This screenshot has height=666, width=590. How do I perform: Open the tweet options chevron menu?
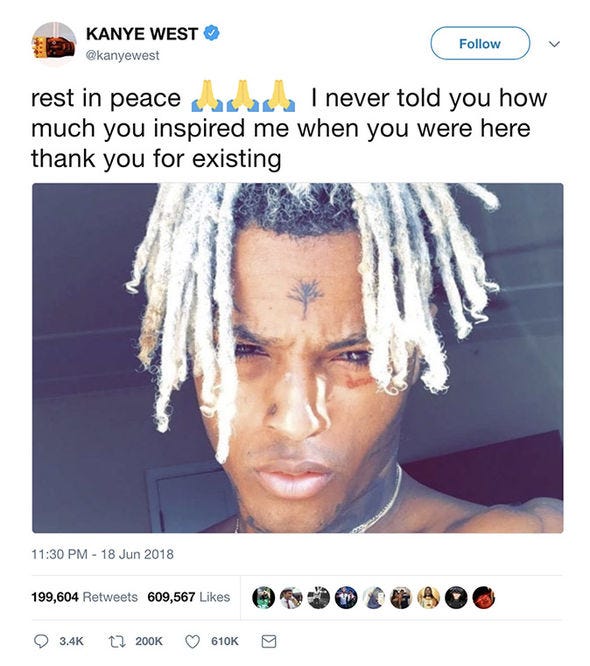554,44
